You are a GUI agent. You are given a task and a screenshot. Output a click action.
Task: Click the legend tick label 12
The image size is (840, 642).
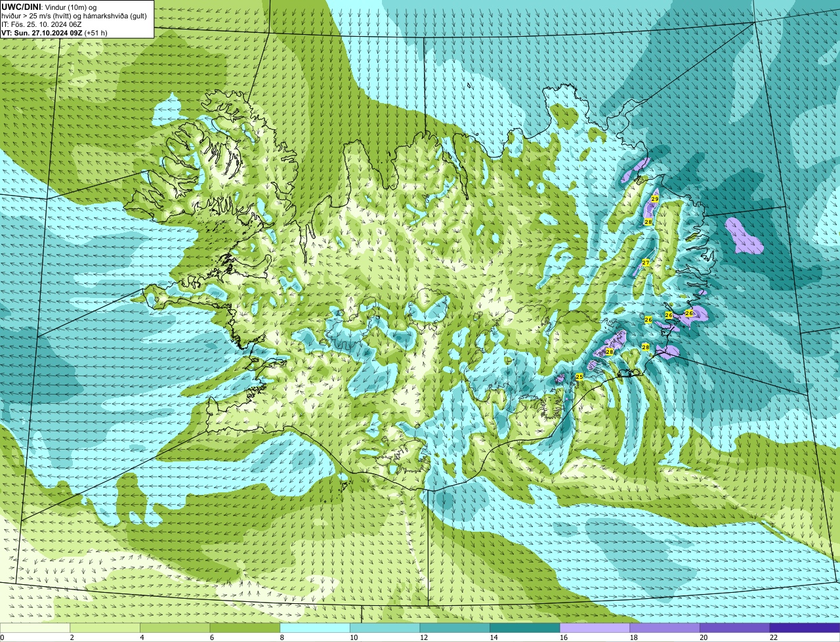click(424, 637)
